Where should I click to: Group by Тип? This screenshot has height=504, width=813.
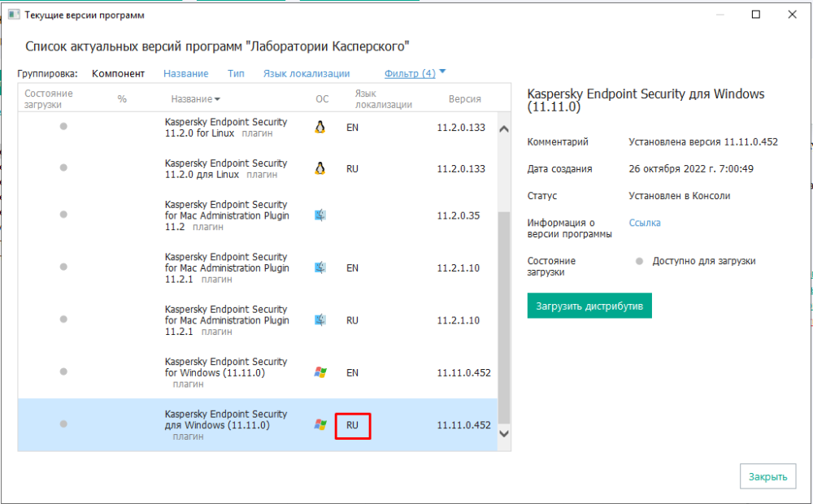point(236,73)
